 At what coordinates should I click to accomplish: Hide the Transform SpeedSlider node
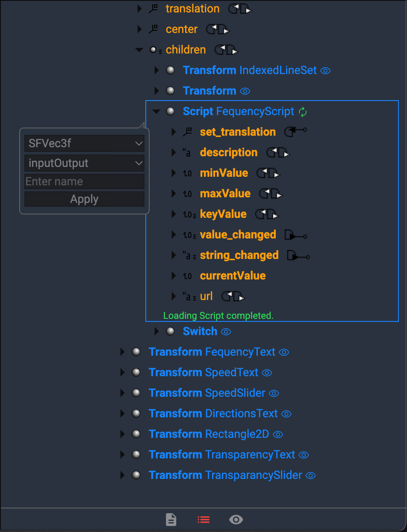[274, 393]
